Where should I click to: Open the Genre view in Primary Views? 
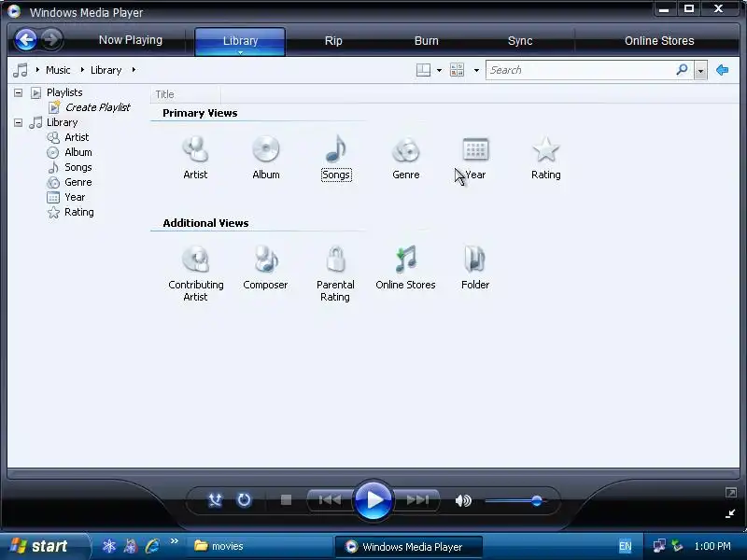tap(406, 157)
